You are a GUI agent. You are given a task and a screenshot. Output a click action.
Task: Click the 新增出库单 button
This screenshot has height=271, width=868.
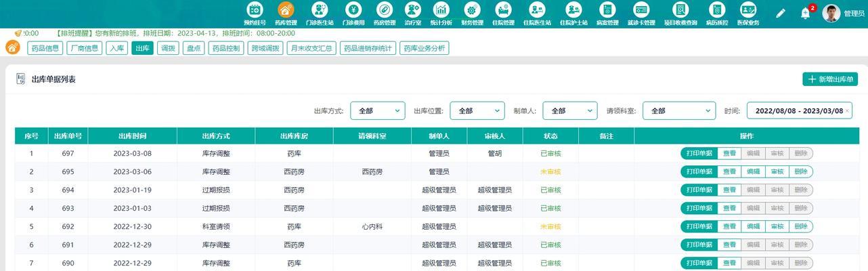[830, 79]
